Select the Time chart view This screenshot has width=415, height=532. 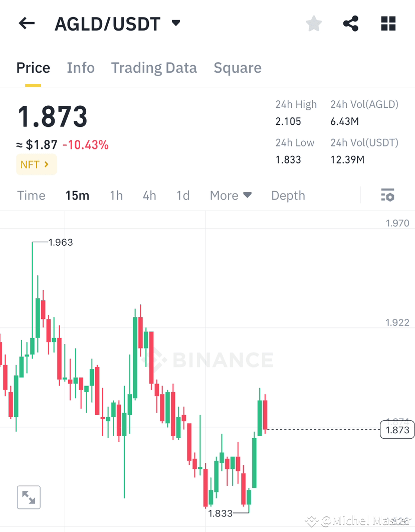click(31, 196)
